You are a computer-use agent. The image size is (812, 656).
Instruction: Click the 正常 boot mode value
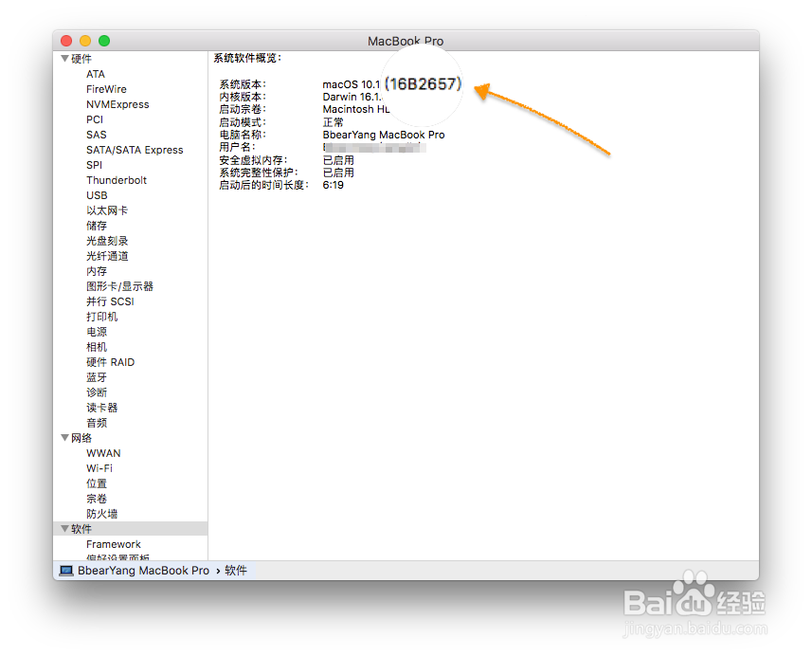tap(333, 122)
